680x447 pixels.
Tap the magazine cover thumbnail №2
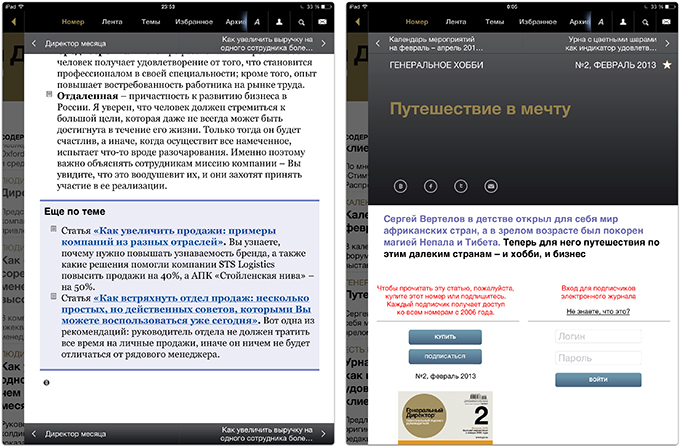445,418
